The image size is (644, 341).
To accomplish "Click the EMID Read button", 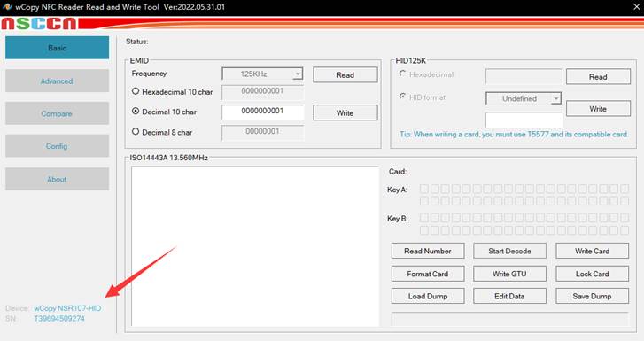I will pyautogui.click(x=345, y=74).
